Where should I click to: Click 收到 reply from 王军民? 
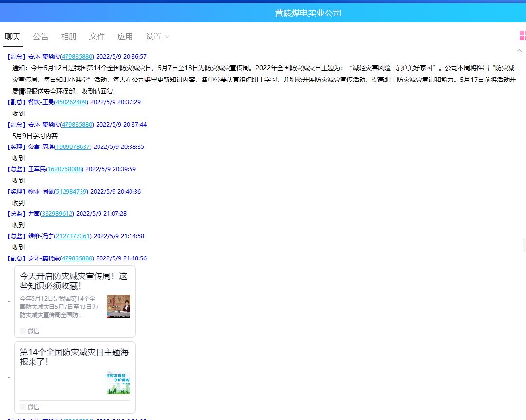pyautogui.click(x=18, y=181)
